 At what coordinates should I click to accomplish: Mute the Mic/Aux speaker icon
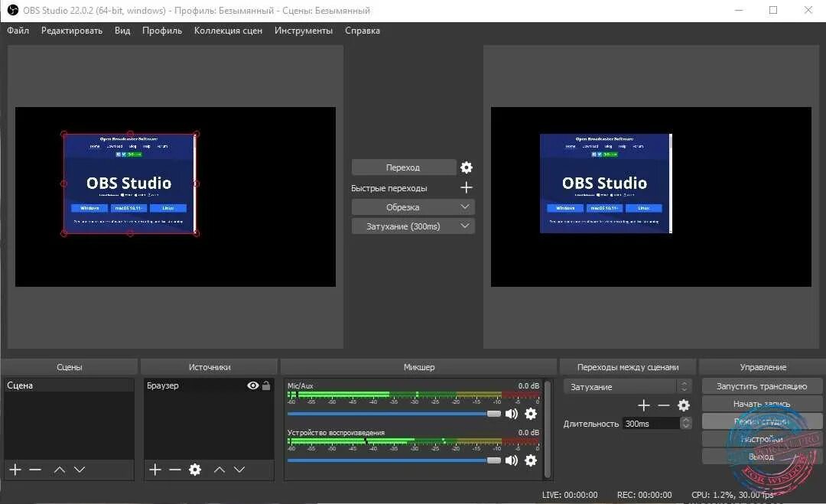(512, 414)
